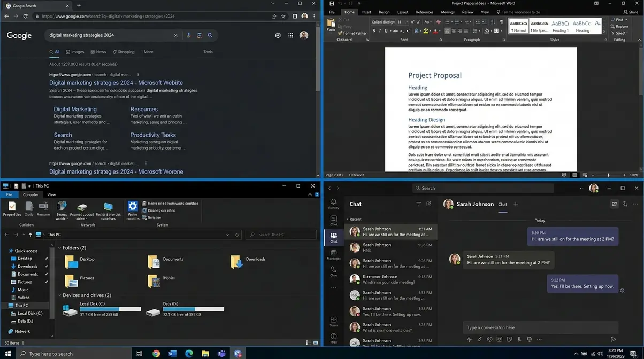Click the text highlight color button
The height and width of the screenshot is (359, 644).
pos(426,31)
